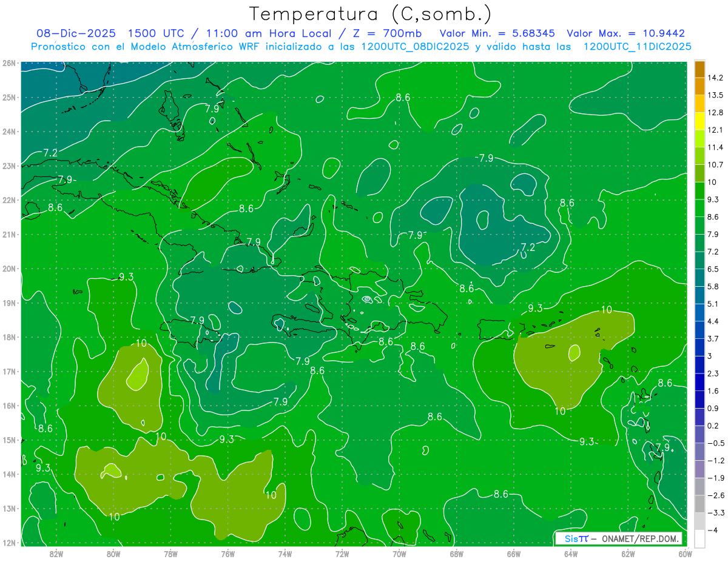Click the white swatch below -4 on color bar
728x562 pixels.
699,538
